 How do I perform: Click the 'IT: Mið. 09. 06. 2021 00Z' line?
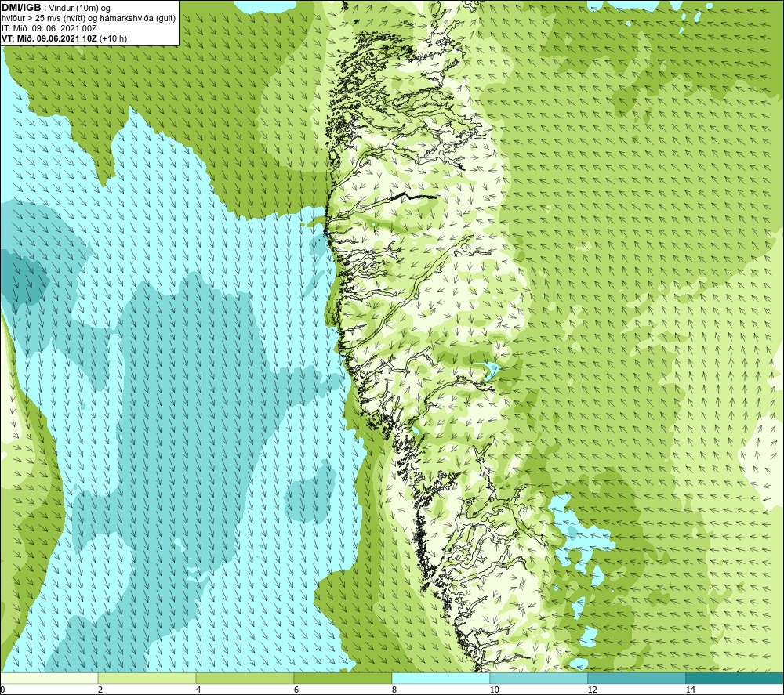pos(49,28)
